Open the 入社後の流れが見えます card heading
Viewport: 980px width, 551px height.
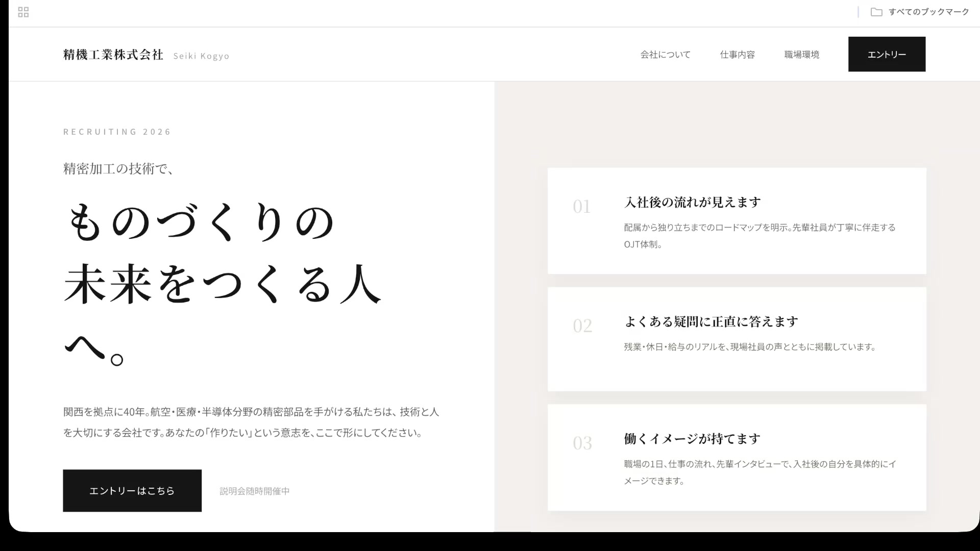point(692,203)
